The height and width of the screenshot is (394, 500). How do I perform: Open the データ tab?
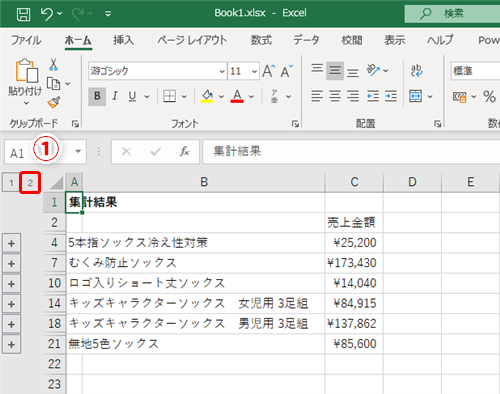[306, 41]
